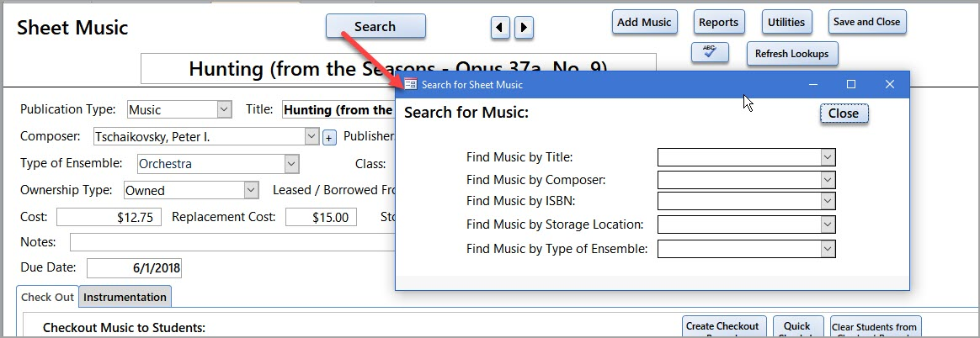Minimize the Search for Sheet Music window

click(813, 84)
